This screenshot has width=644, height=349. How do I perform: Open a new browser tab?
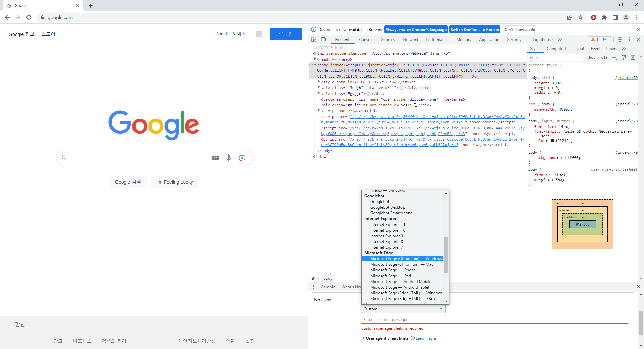coord(91,6)
